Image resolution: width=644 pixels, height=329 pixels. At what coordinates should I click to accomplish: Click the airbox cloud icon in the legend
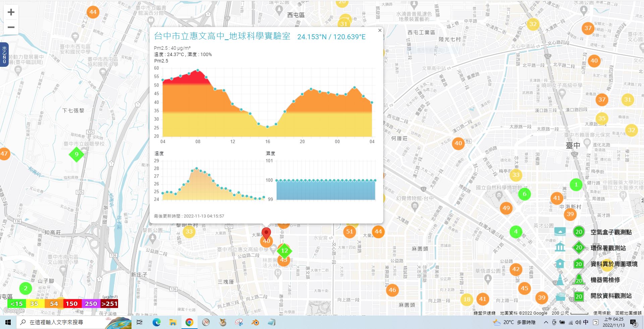click(560, 232)
